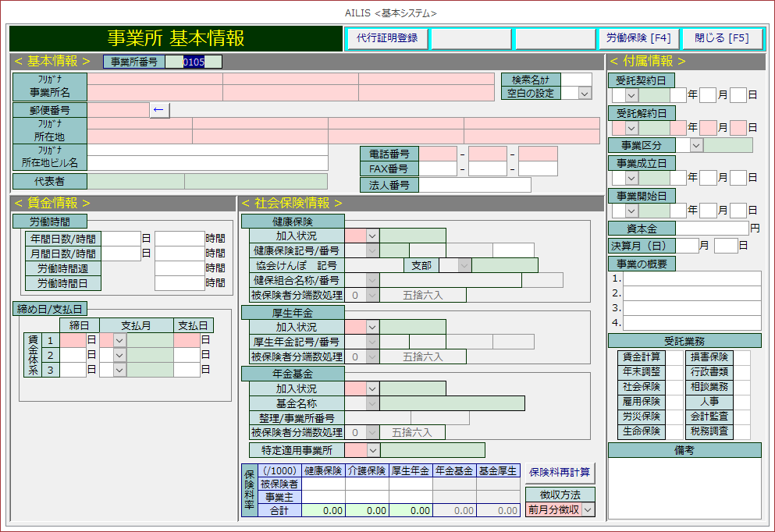Click the 備考 notes text area

(684, 489)
